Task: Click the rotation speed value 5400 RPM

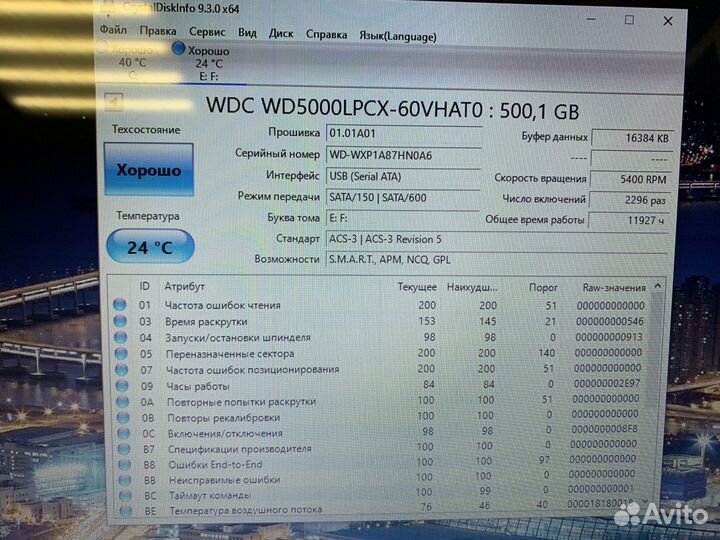Action: coord(631,179)
